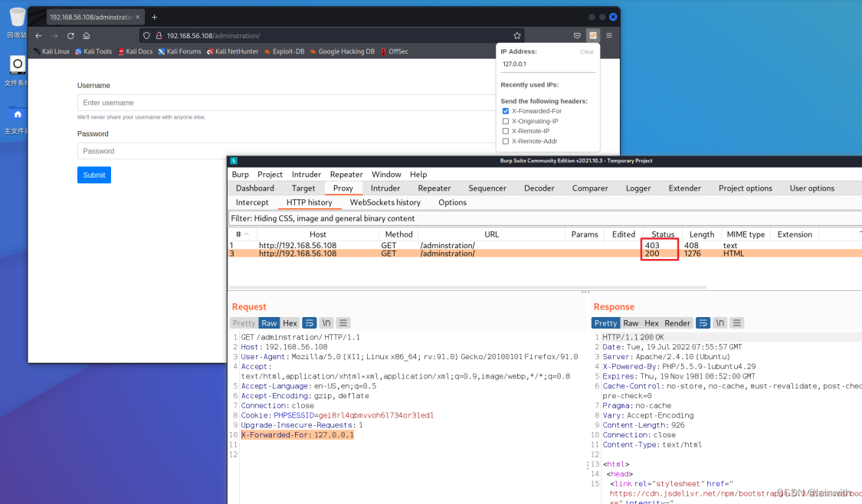Check the X-Remote-IP header option
862x504 pixels.
click(506, 131)
